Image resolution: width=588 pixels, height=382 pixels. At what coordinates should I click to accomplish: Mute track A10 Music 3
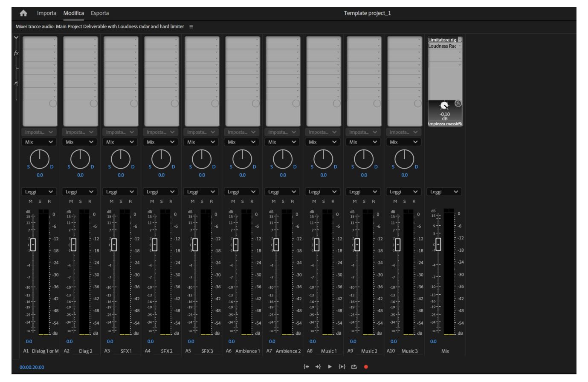click(x=395, y=201)
